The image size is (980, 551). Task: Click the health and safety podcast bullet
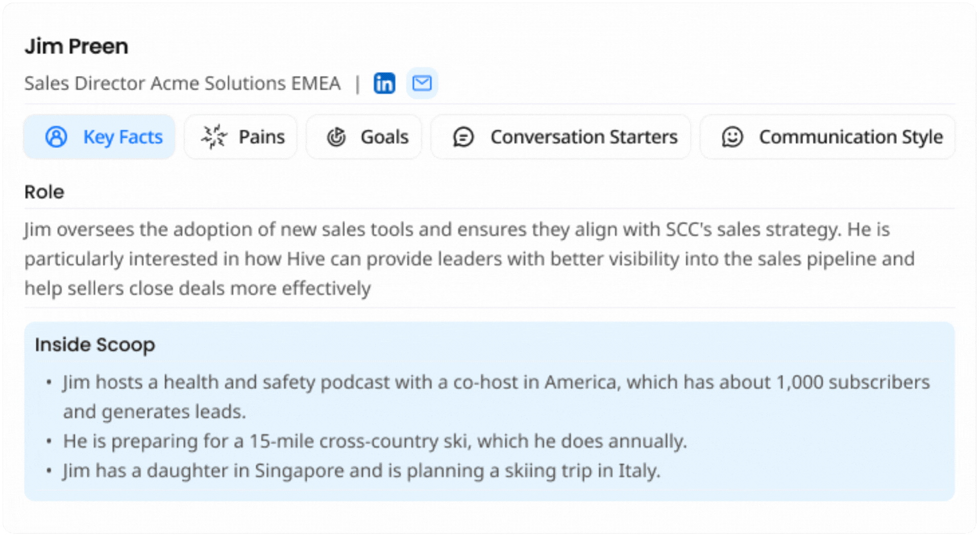pyautogui.click(x=496, y=396)
